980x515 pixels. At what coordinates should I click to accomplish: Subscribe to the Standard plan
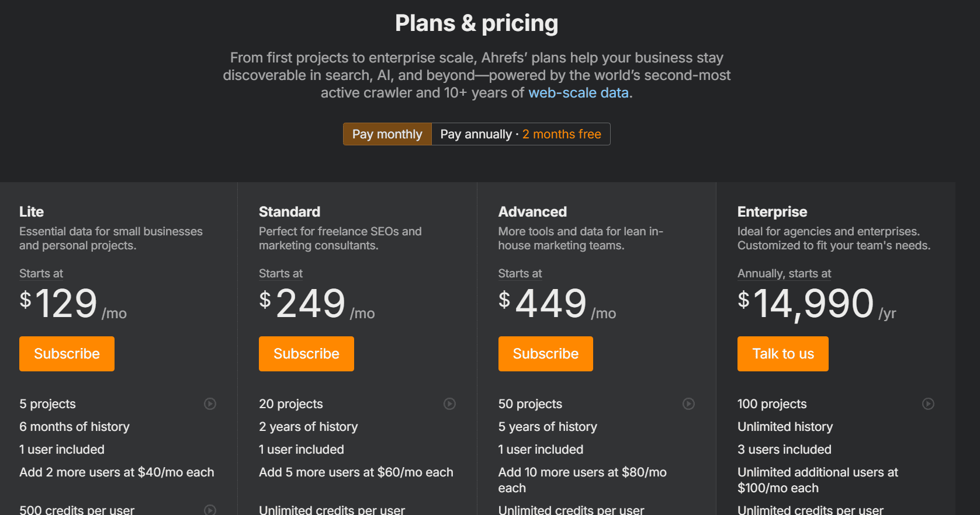(x=306, y=353)
